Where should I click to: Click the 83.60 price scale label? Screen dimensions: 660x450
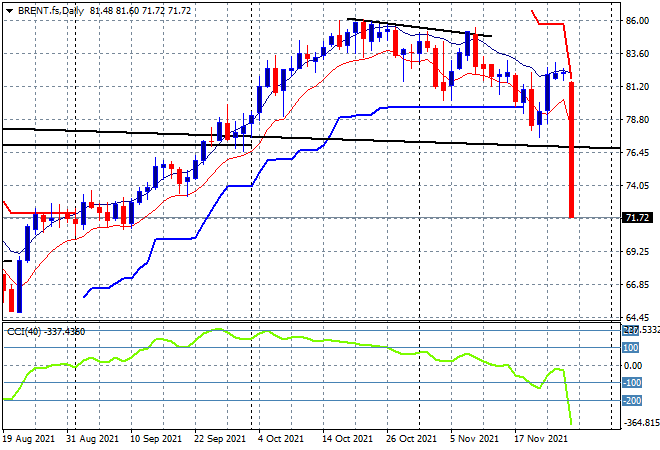pos(637,53)
